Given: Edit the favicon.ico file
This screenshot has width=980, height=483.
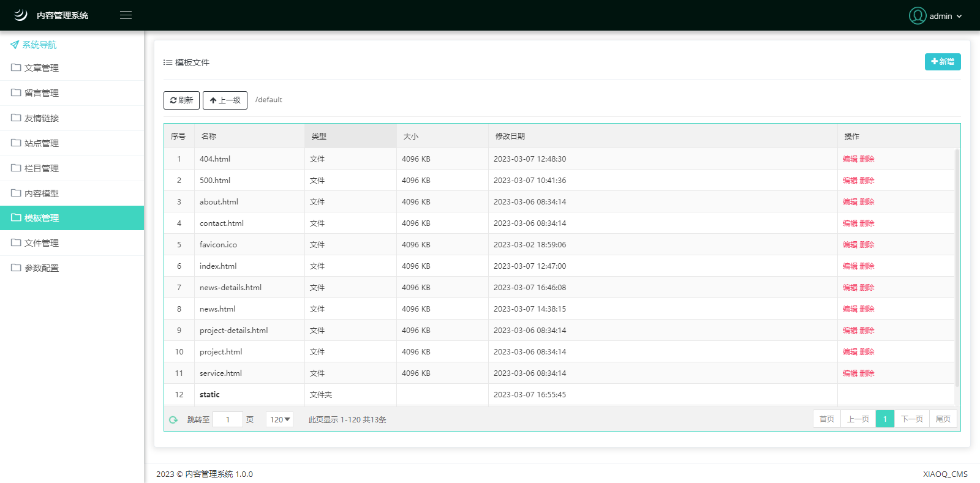Looking at the screenshot, I should click(x=850, y=245).
